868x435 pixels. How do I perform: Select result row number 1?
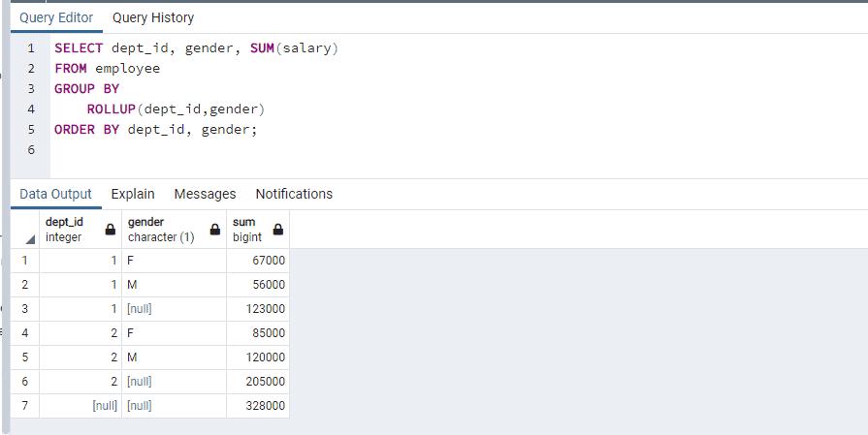[x=24, y=261]
